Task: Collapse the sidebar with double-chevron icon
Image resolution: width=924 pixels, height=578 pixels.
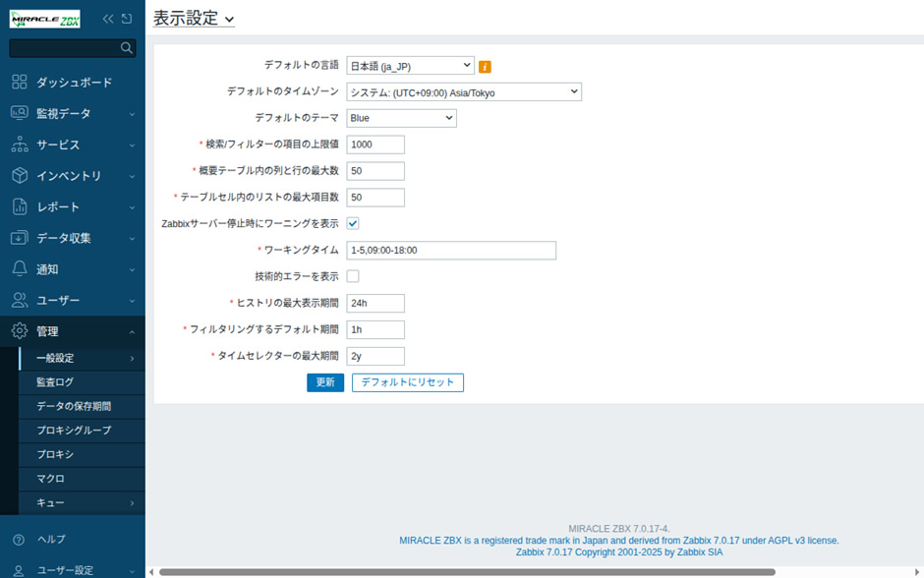Action: coord(108,19)
